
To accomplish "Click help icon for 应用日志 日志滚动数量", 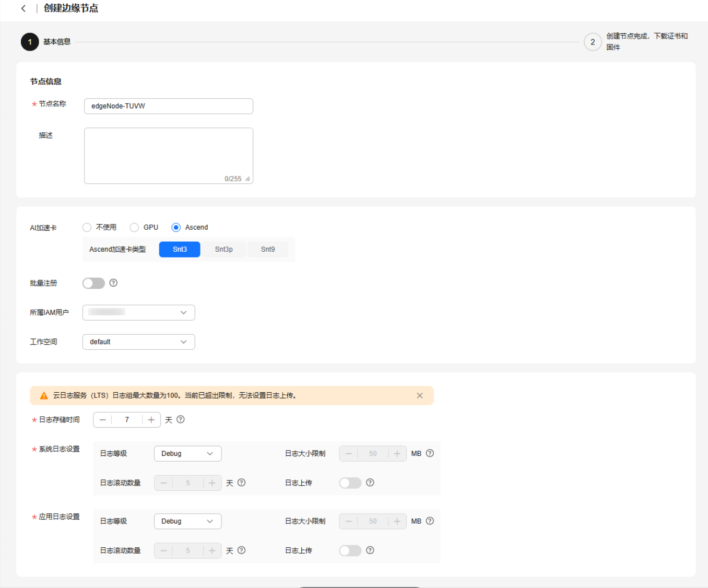I will (242, 550).
